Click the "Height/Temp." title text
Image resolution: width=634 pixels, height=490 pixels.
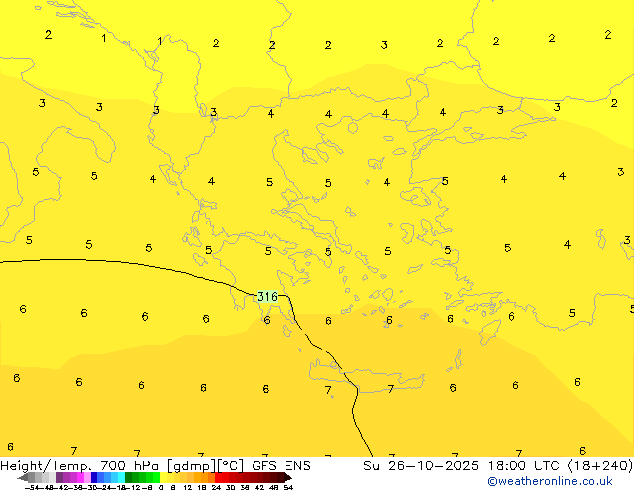(46, 466)
